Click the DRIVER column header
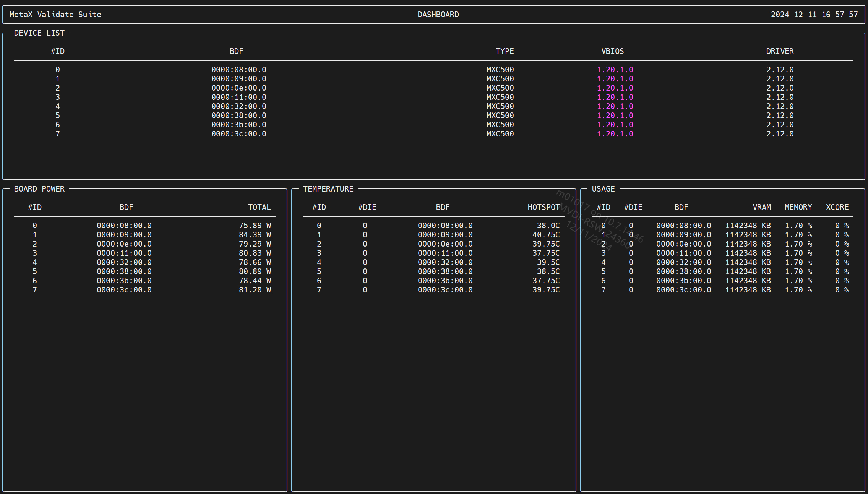Viewport: 868px width, 494px height. (x=780, y=51)
